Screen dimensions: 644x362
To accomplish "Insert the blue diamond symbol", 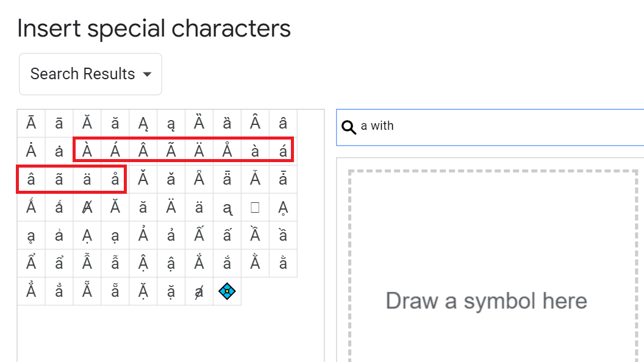I will click(227, 291).
